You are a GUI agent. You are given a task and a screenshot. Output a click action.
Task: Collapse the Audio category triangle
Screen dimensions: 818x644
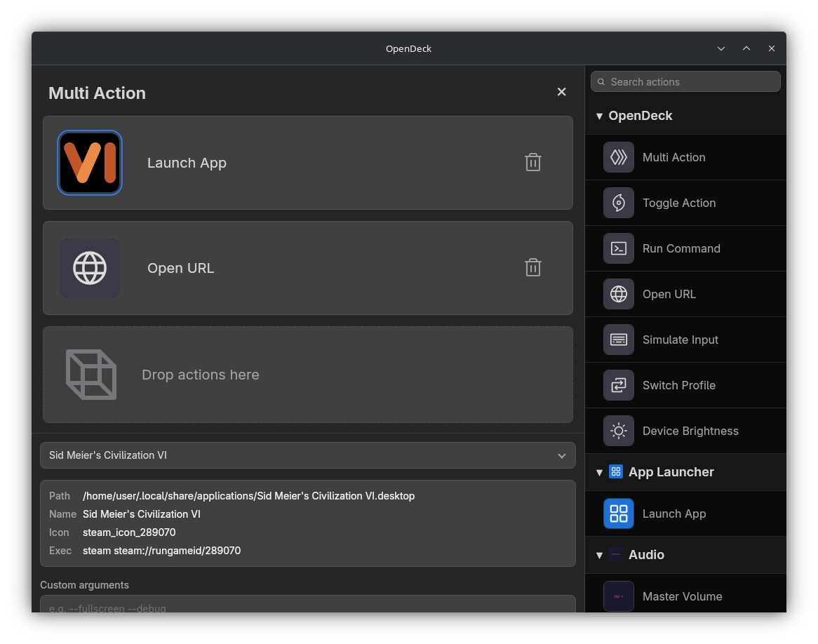click(599, 556)
